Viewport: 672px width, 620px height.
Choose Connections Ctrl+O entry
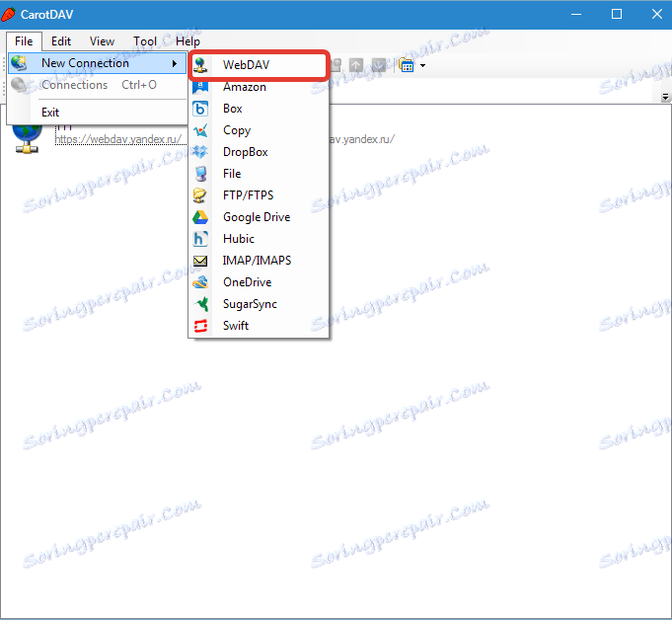coord(98,85)
